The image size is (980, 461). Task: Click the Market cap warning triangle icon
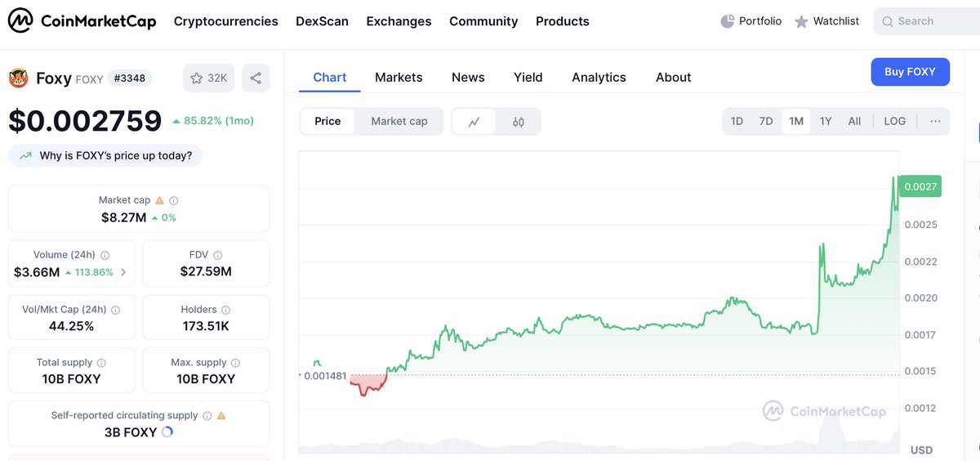tap(159, 200)
